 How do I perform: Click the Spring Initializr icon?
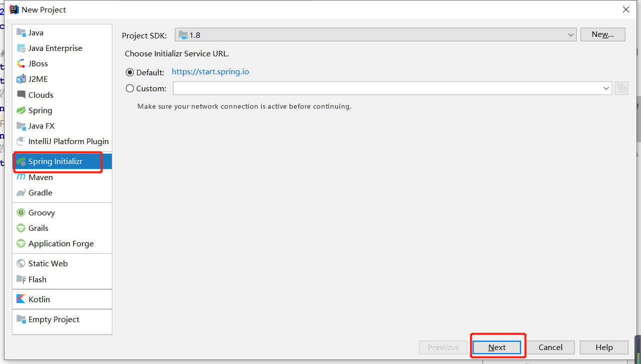pos(21,162)
